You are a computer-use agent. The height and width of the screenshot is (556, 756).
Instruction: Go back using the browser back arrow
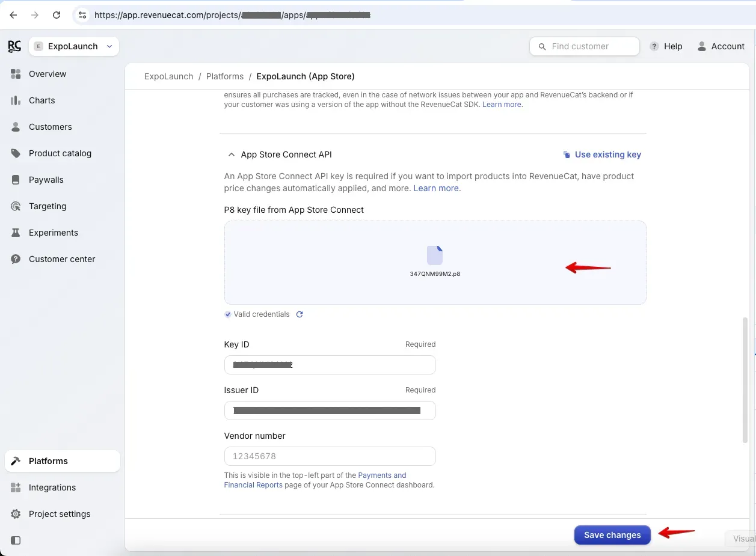pyautogui.click(x=14, y=15)
